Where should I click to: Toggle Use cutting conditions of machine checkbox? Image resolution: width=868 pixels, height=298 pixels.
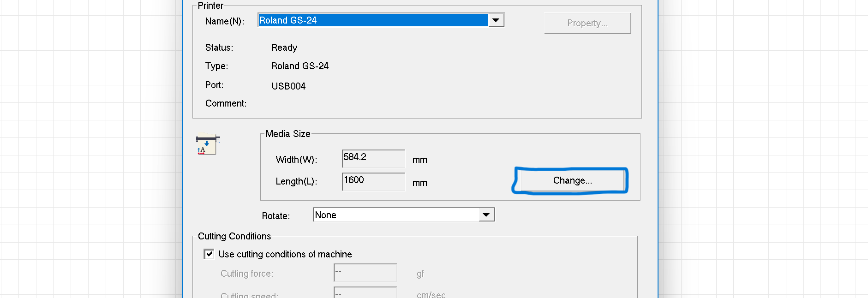click(x=209, y=254)
